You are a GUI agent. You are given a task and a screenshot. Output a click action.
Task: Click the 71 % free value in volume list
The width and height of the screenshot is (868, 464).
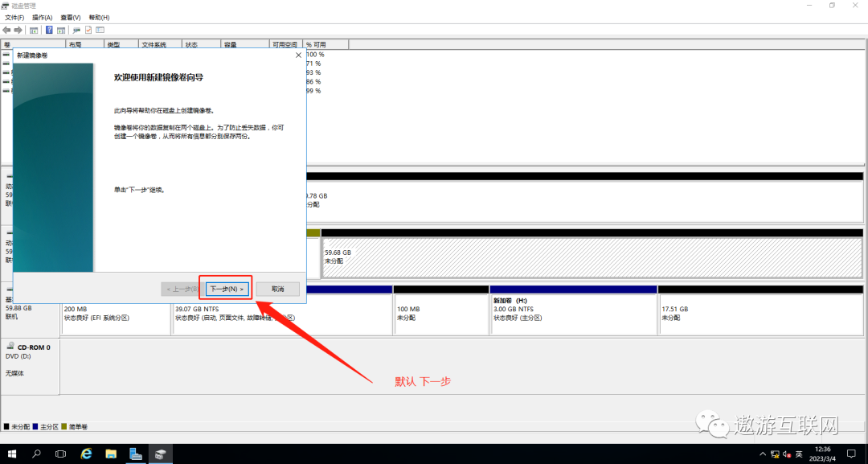(314, 64)
